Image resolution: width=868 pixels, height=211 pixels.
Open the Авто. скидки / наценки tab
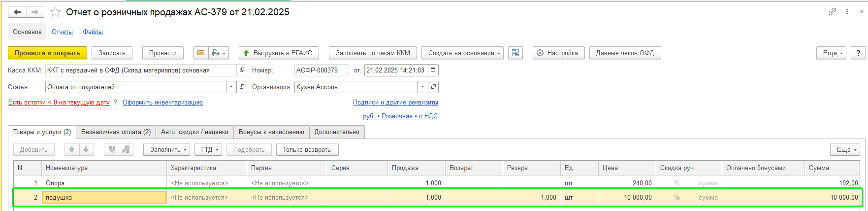click(x=194, y=132)
